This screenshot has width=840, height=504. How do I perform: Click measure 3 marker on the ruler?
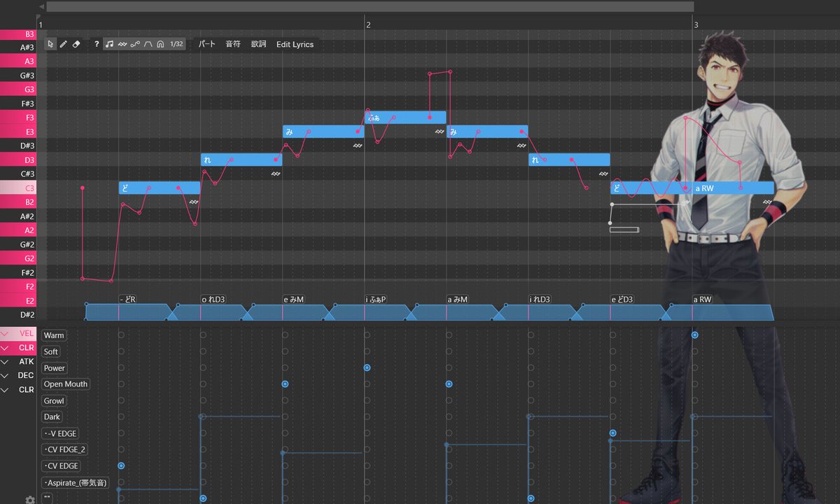696,24
